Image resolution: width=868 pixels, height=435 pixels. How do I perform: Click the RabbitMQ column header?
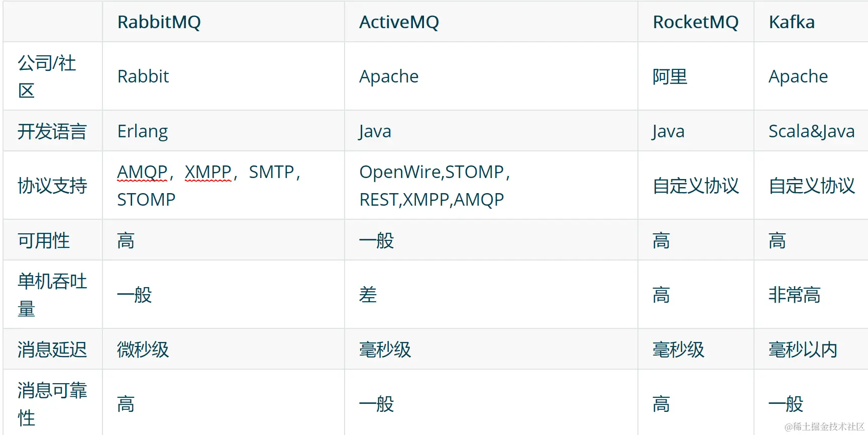click(159, 22)
